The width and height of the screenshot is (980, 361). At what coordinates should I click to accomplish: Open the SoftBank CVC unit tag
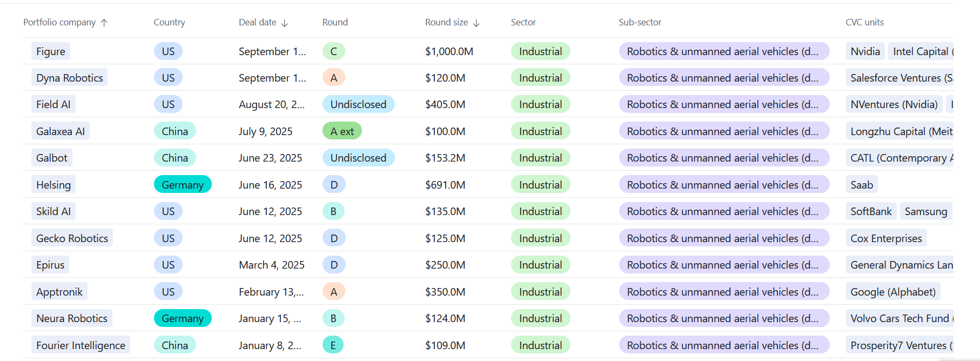pos(871,211)
